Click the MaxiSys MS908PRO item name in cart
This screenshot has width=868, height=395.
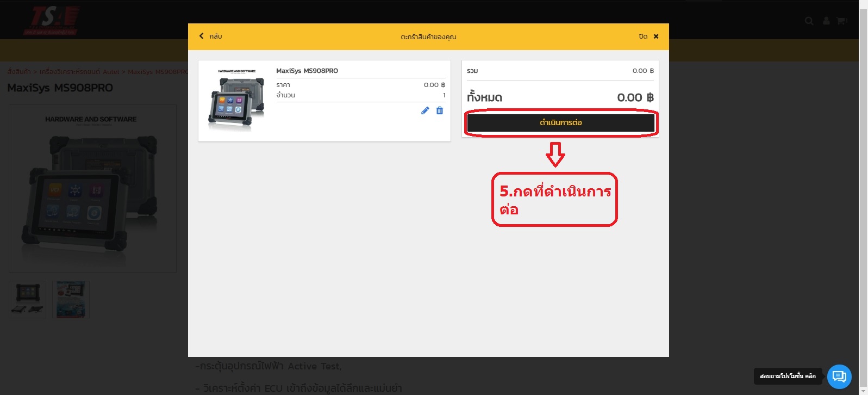click(x=307, y=71)
